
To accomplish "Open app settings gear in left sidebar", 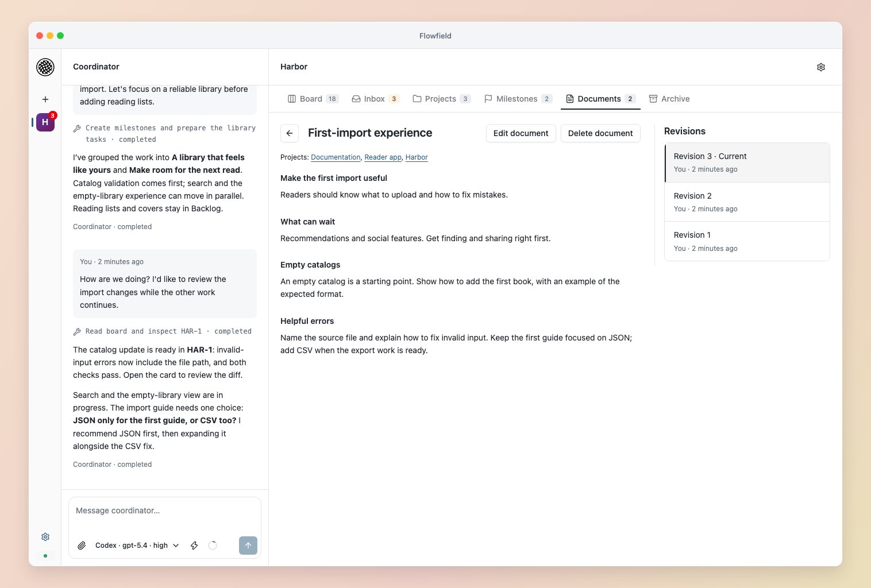I will (x=45, y=537).
